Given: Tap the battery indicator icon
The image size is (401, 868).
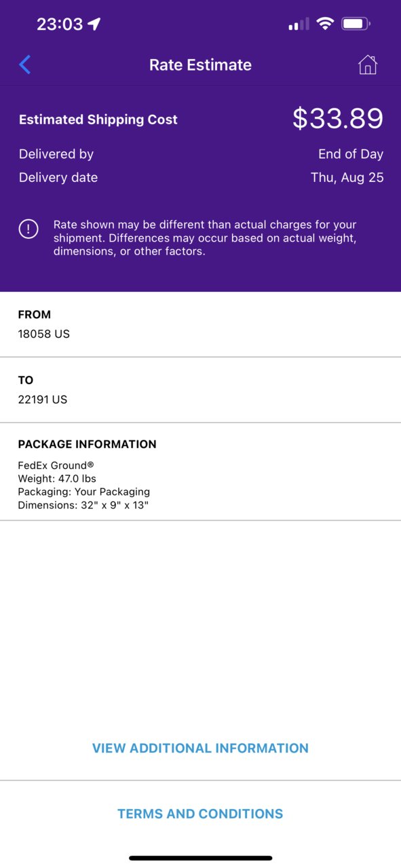Looking at the screenshot, I should click(x=356, y=24).
